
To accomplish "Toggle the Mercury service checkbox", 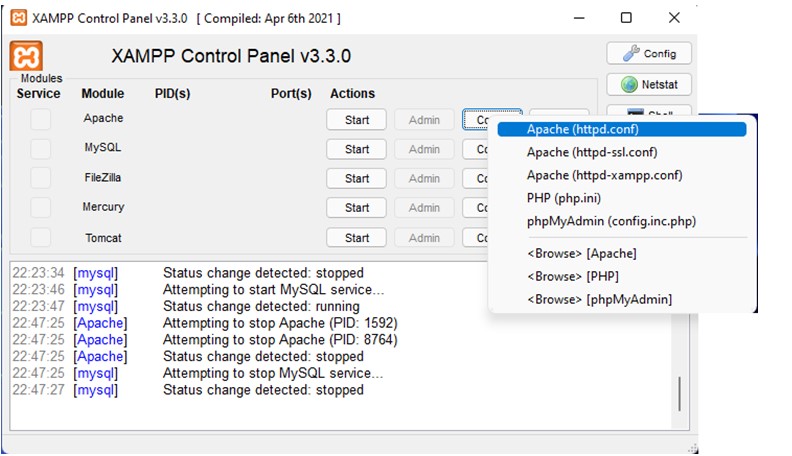I will click(x=40, y=208).
